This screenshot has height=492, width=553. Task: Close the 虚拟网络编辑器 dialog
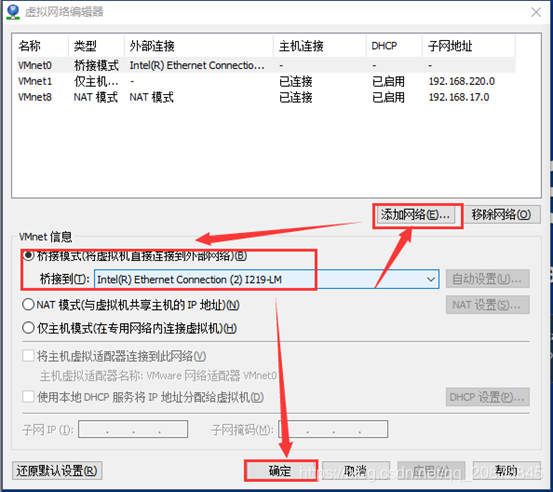(x=536, y=12)
